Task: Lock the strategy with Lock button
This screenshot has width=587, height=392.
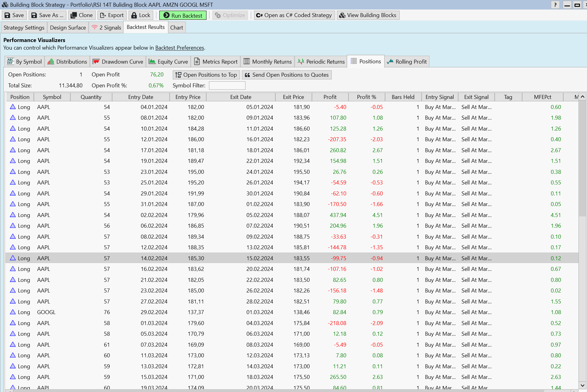Action: coord(141,15)
